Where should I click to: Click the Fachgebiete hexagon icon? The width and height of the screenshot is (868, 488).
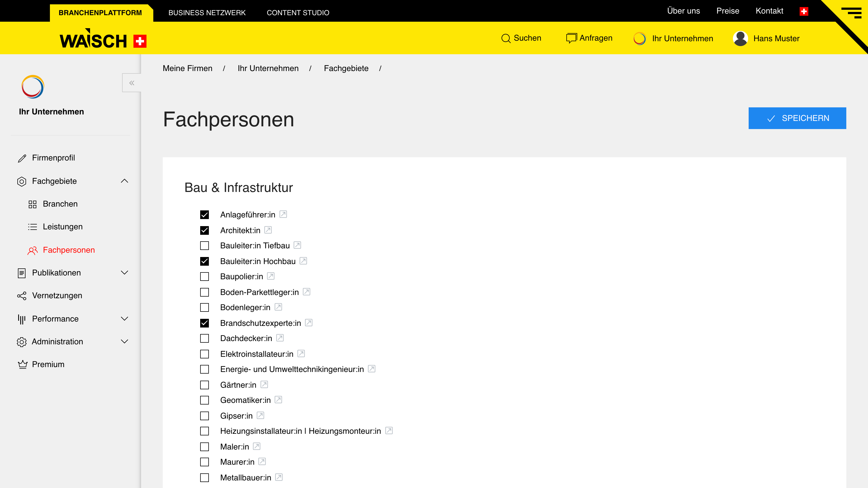pyautogui.click(x=22, y=182)
